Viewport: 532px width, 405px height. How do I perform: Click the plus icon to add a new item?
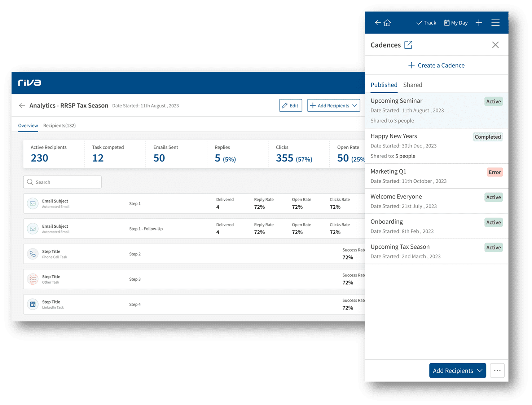[x=479, y=22]
